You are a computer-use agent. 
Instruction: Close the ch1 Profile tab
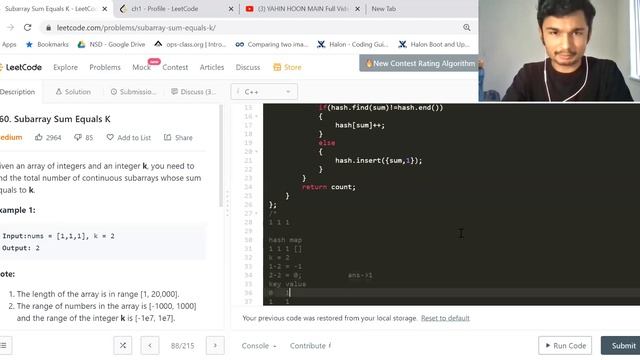point(231,9)
